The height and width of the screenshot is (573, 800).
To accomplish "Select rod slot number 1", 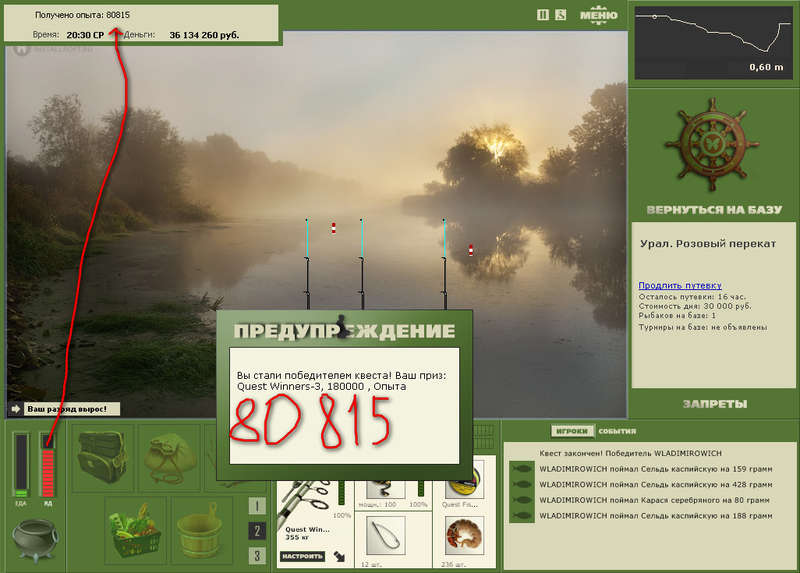I will pos(257,506).
